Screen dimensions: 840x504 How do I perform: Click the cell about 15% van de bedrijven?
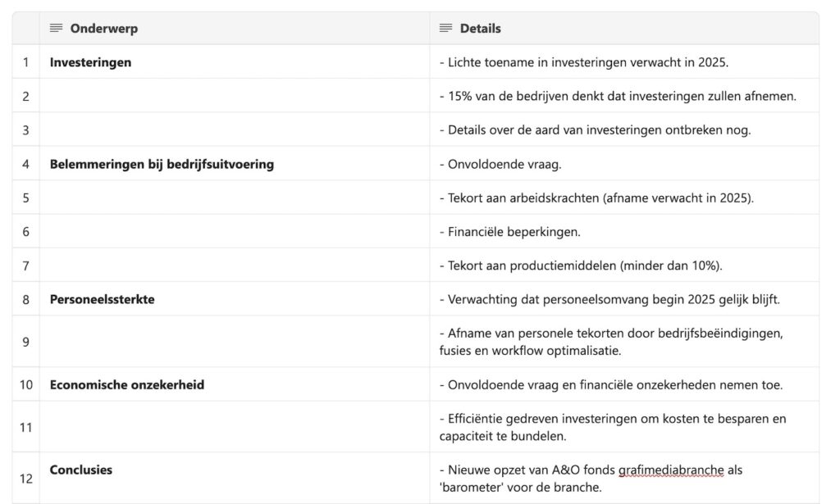624,96
